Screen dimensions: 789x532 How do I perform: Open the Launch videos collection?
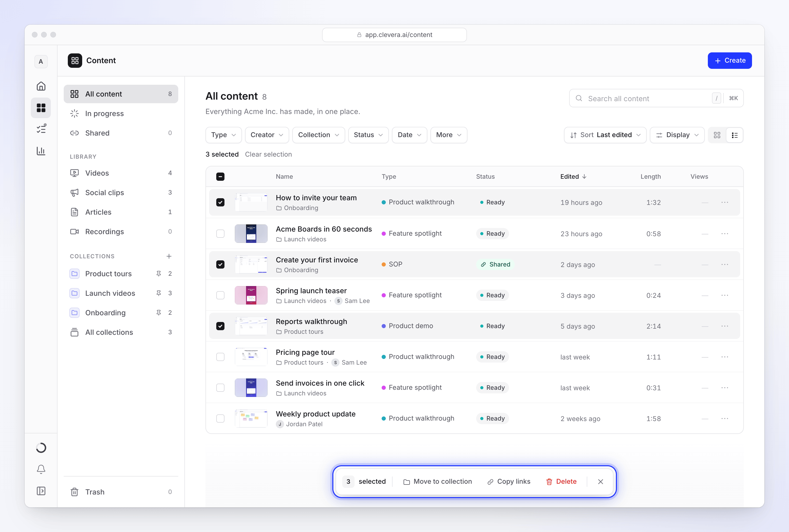coord(121,293)
